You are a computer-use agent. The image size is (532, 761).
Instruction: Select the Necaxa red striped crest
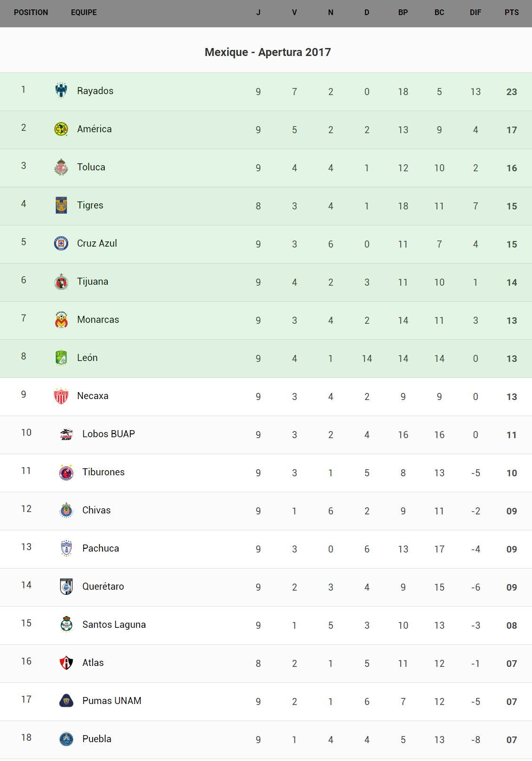(x=61, y=396)
